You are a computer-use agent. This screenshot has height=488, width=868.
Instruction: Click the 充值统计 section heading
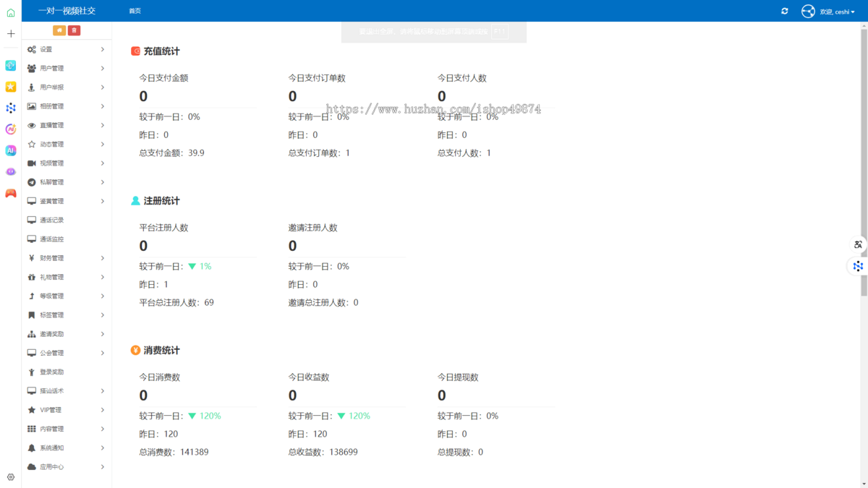(x=161, y=51)
